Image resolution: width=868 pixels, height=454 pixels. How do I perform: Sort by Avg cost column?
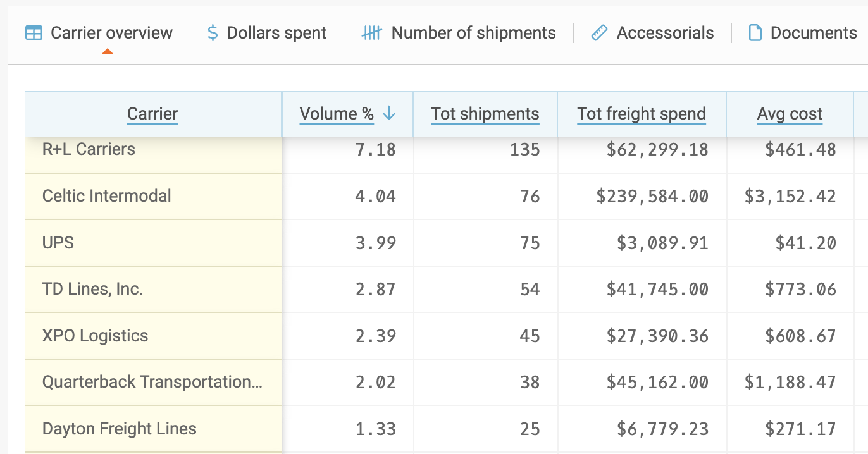click(x=789, y=114)
